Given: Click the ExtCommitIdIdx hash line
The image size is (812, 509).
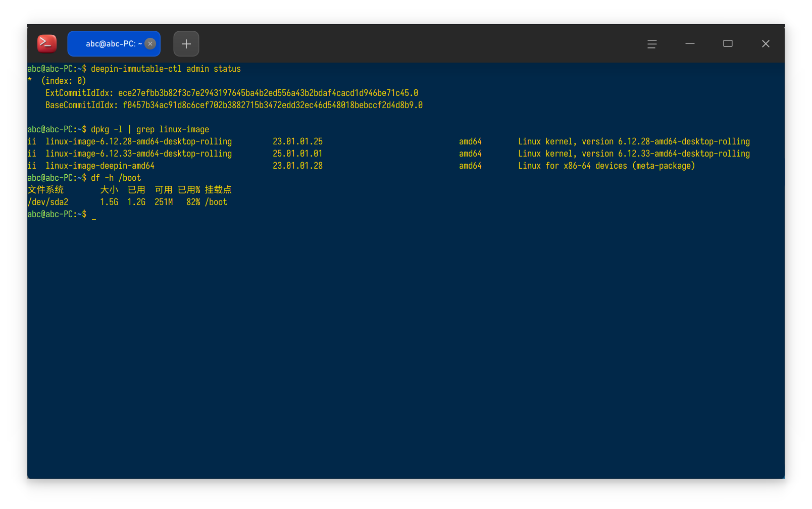Looking at the screenshot, I should click(x=232, y=93).
